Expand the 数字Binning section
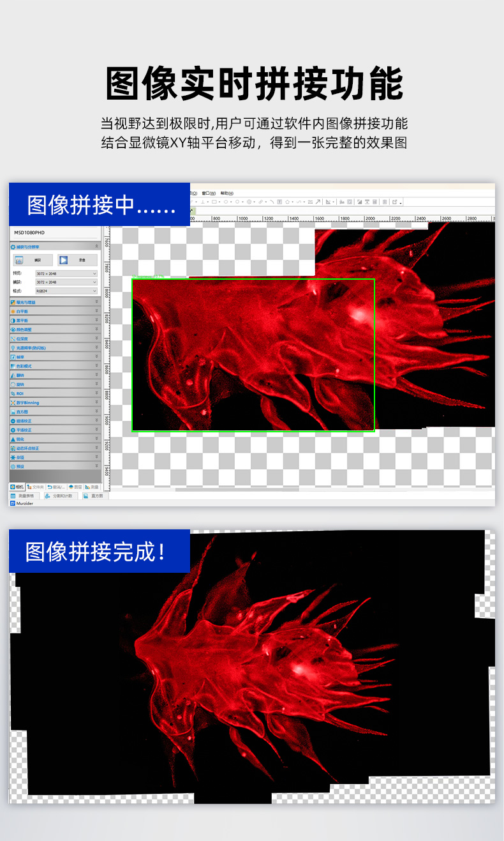The image size is (504, 841). 96,403
